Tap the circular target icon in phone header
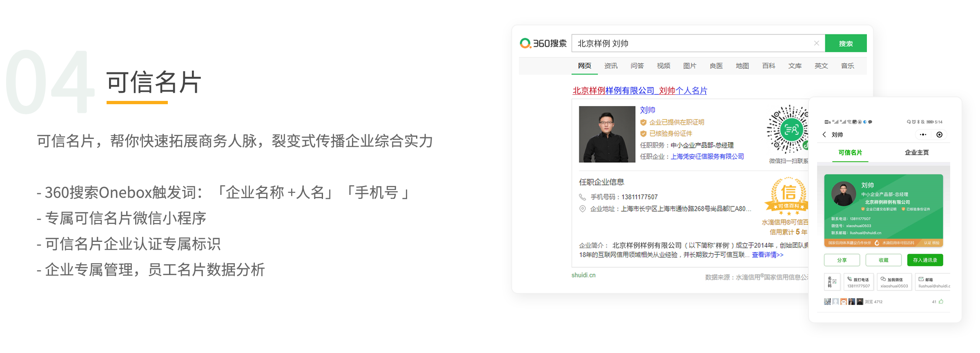 click(x=939, y=134)
